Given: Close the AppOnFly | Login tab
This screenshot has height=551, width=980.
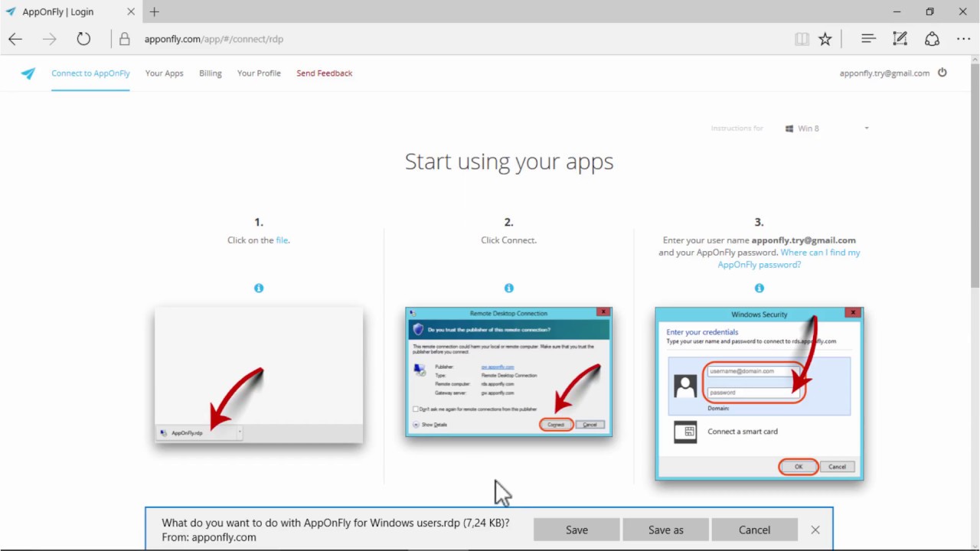Looking at the screenshot, I should point(130,12).
